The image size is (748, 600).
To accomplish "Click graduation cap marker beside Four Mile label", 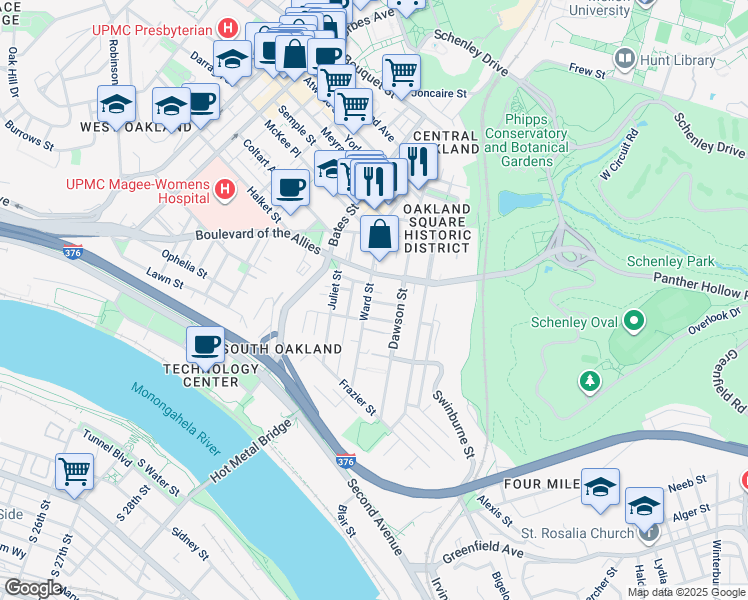I will pos(601,489).
